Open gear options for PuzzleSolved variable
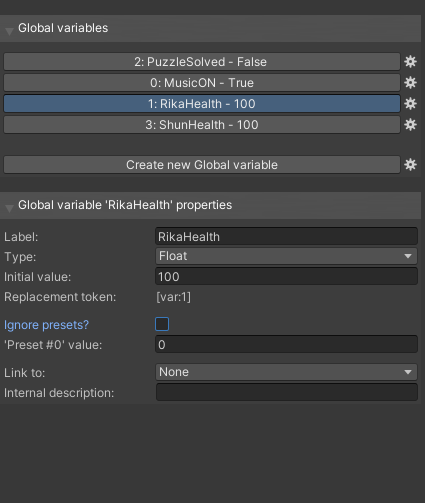This screenshot has height=503, width=425. pos(410,62)
